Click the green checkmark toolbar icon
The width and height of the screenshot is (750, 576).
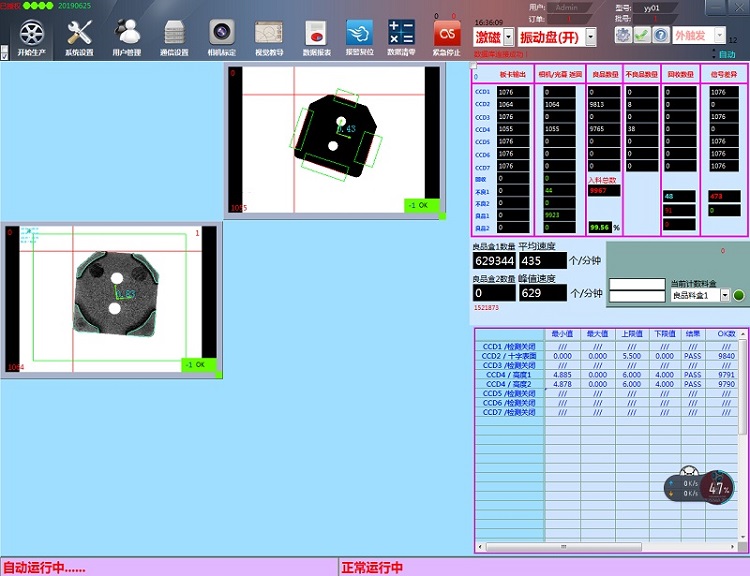coord(642,35)
